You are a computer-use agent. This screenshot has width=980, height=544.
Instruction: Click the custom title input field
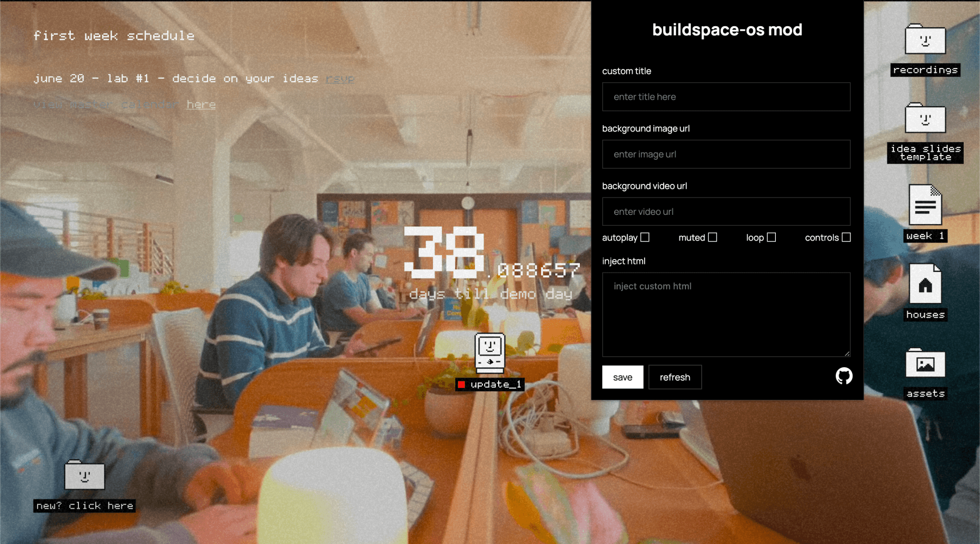[726, 97]
